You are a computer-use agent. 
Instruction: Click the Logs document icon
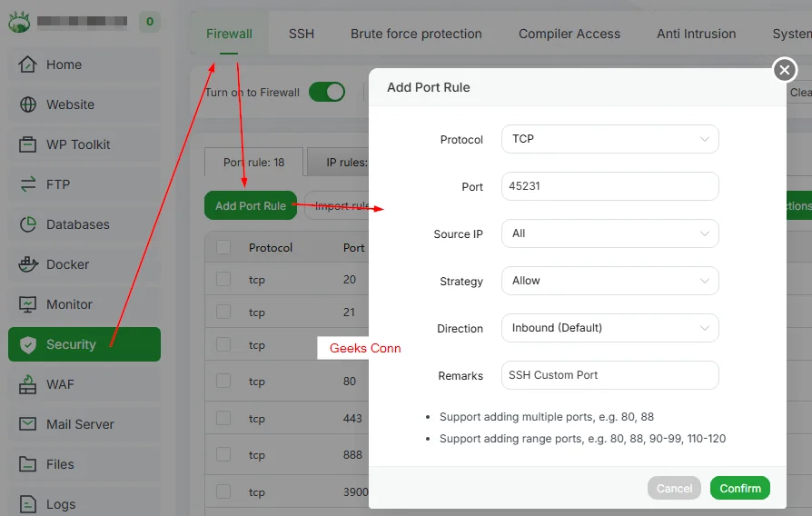27,504
